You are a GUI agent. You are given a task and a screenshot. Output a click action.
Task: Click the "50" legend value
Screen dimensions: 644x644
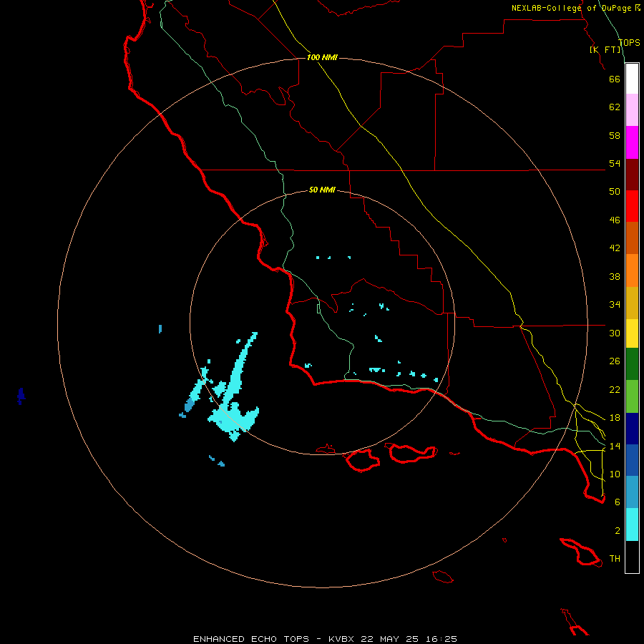615,192
